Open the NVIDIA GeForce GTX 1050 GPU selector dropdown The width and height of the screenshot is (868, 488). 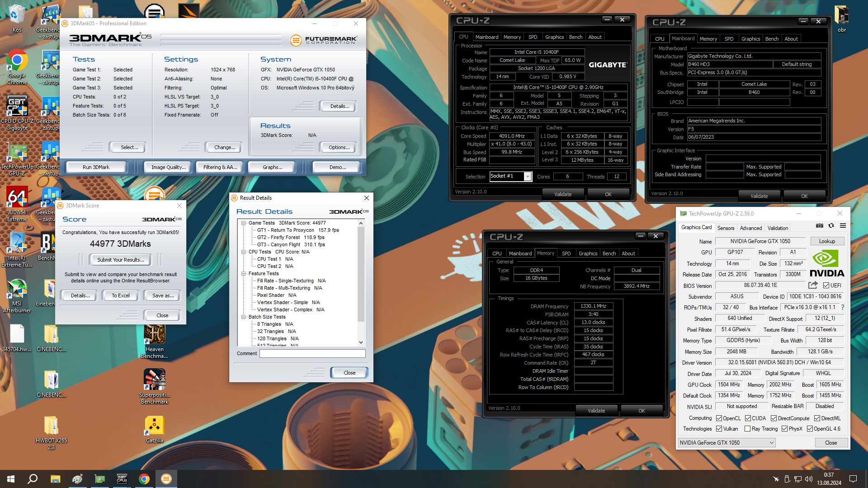tap(726, 443)
